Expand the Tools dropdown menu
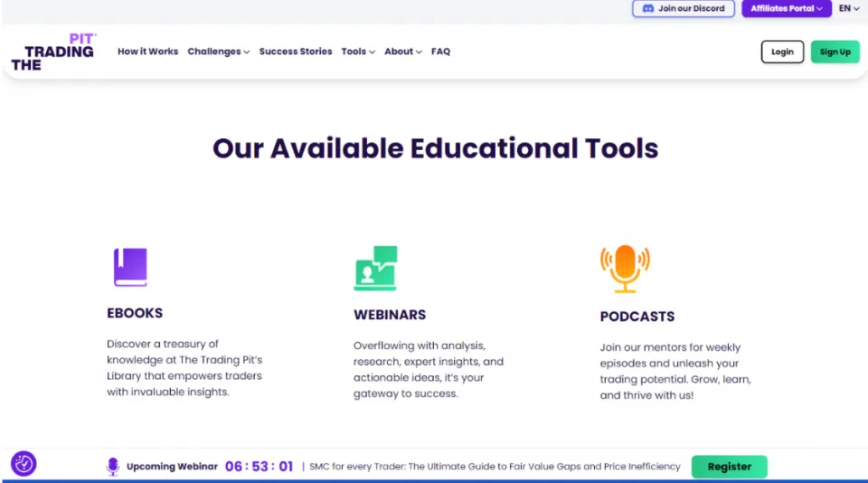This screenshot has width=868, height=483. (x=358, y=52)
